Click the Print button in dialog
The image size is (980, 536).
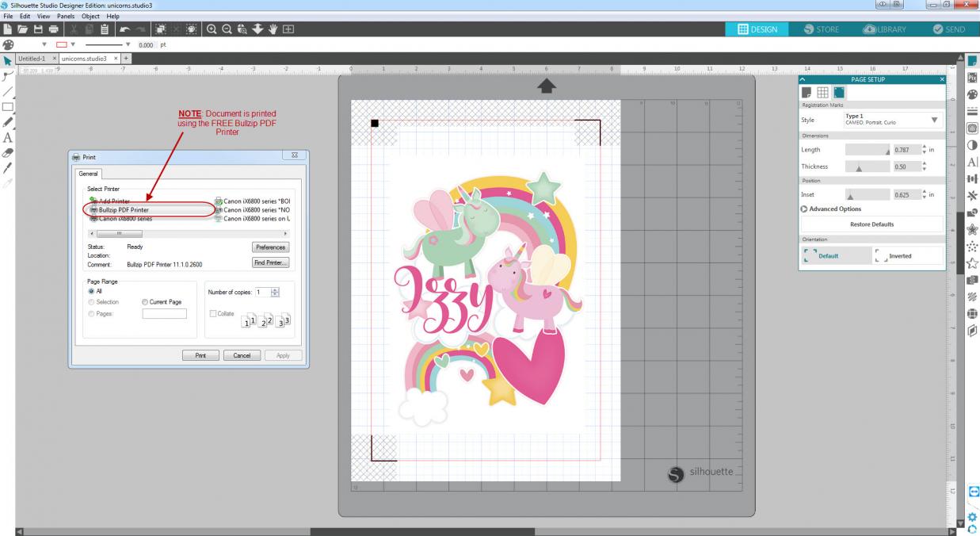coord(201,355)
